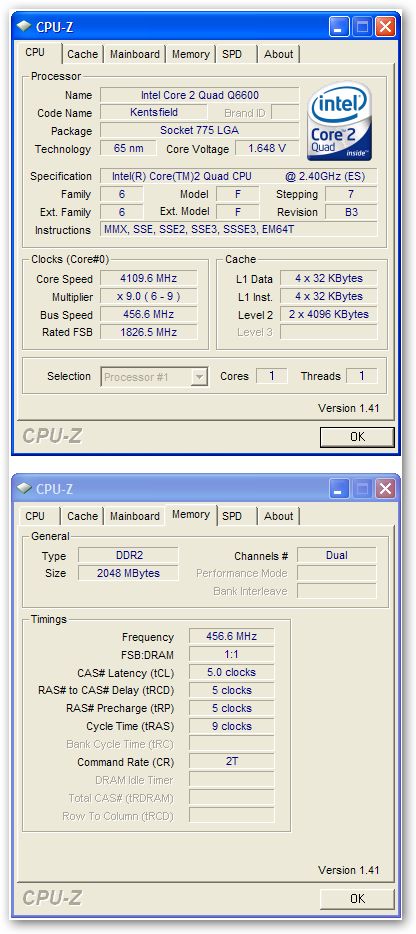Click Bus Speed value in Clocks section

pyautogui.click(x=148, y=315)
